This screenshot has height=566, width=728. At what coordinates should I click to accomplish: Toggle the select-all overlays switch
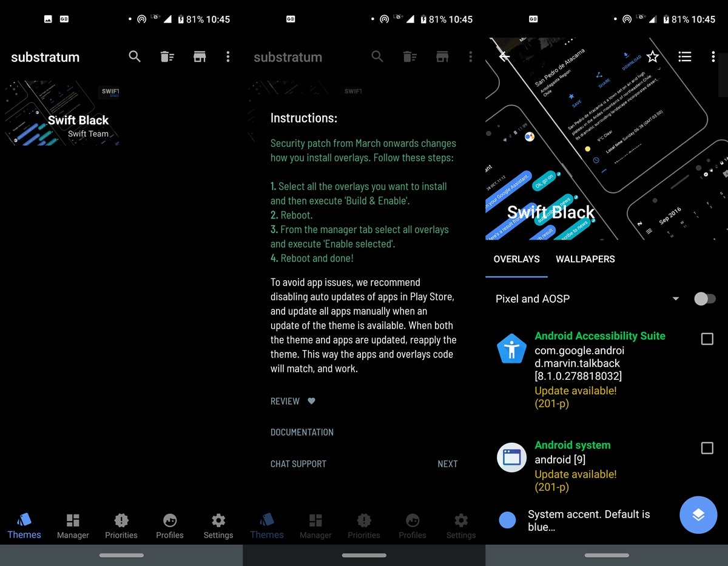point(705,298)
